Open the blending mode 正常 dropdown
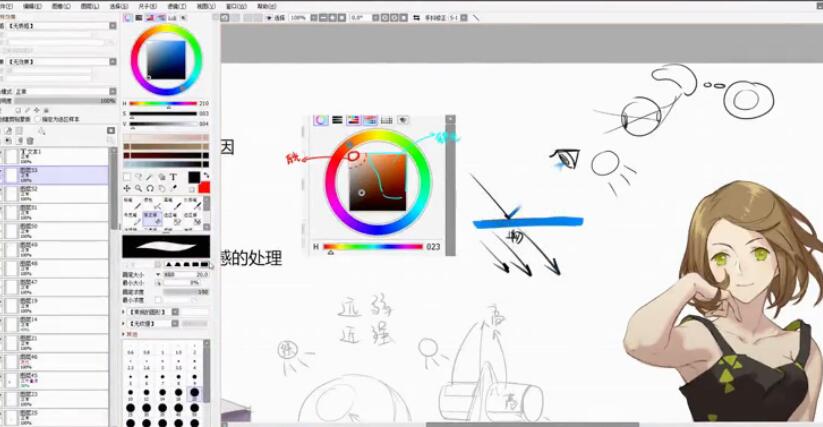Screen dimensions: 823x427 coord(113,91)
